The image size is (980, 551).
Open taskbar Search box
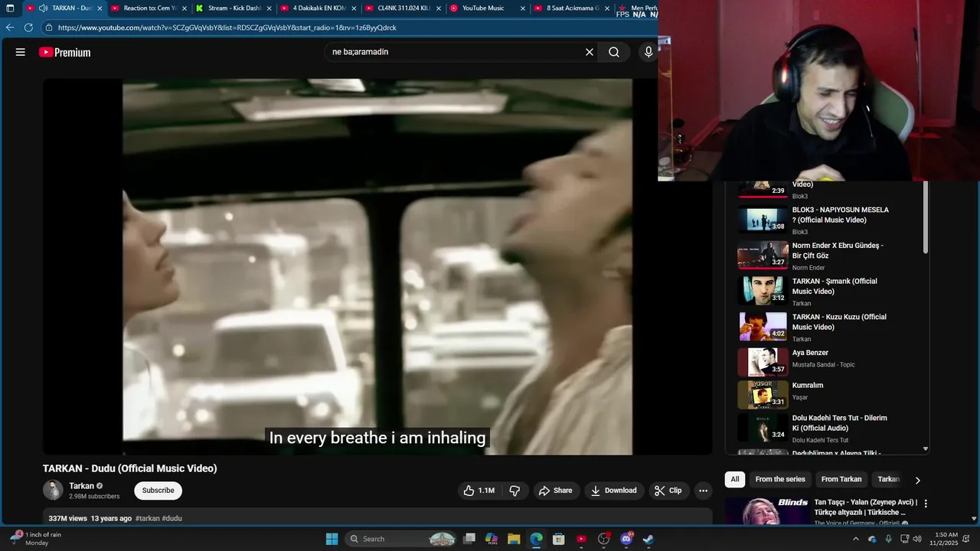coord(402,539)
